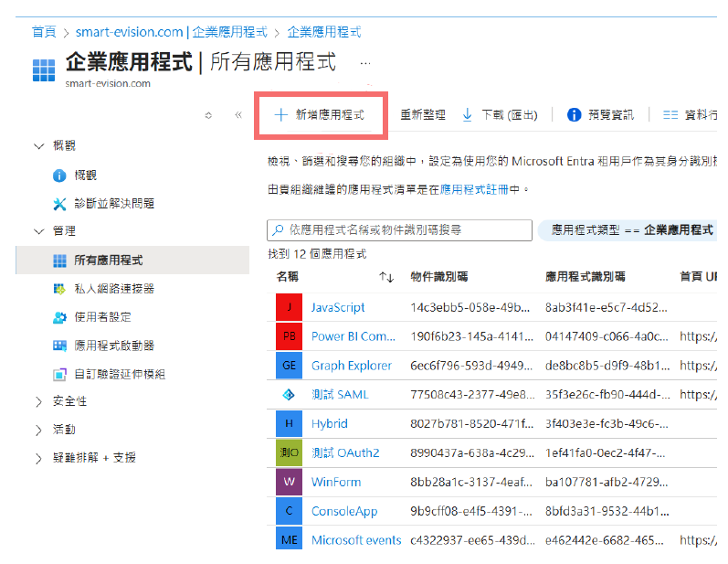Image resolution: width=728 pixels, height=564 pixels.
Task: Expand the 疑難排解 + 支援 section
Action: click(x=38, y=457)
